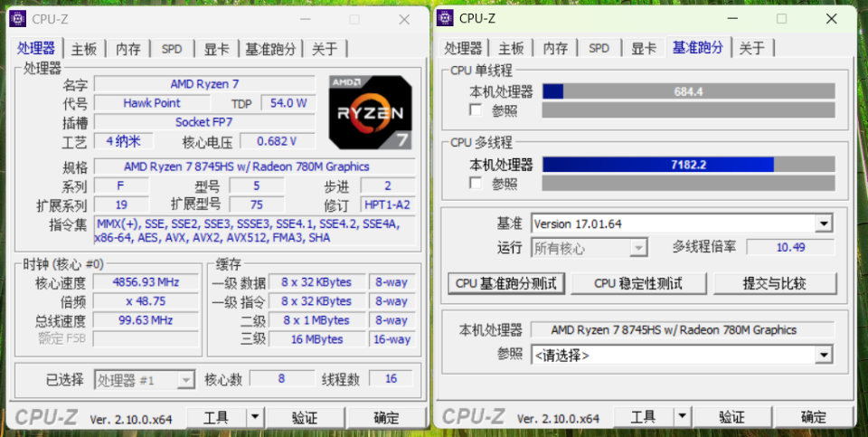The image size is (868, 437).
Task: Click 扩展系列 value 19
Action: click(121, 204)
